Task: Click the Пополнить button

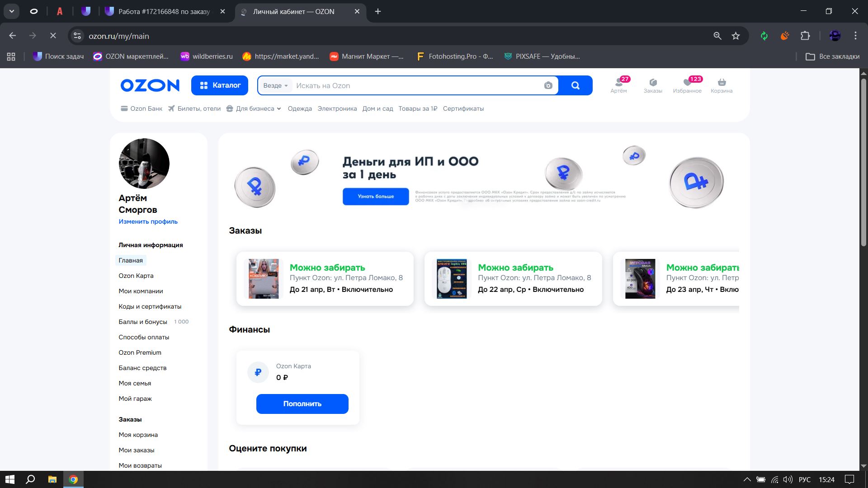Action: point(302,404)
